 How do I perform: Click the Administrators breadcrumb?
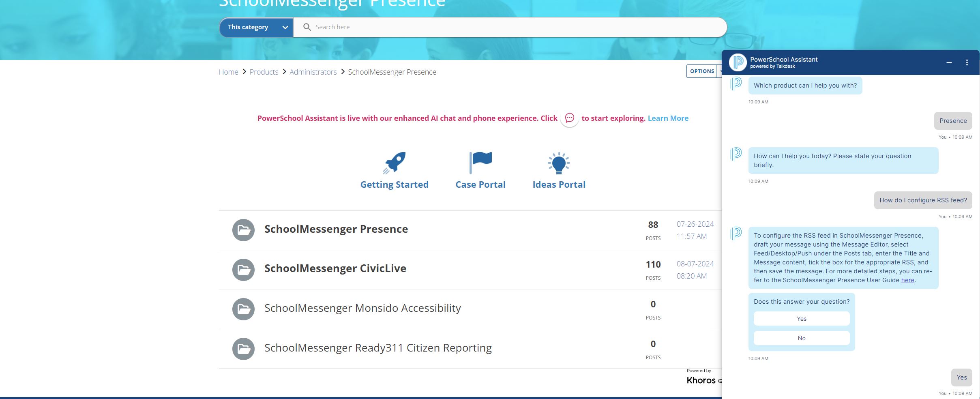[313, 72]
